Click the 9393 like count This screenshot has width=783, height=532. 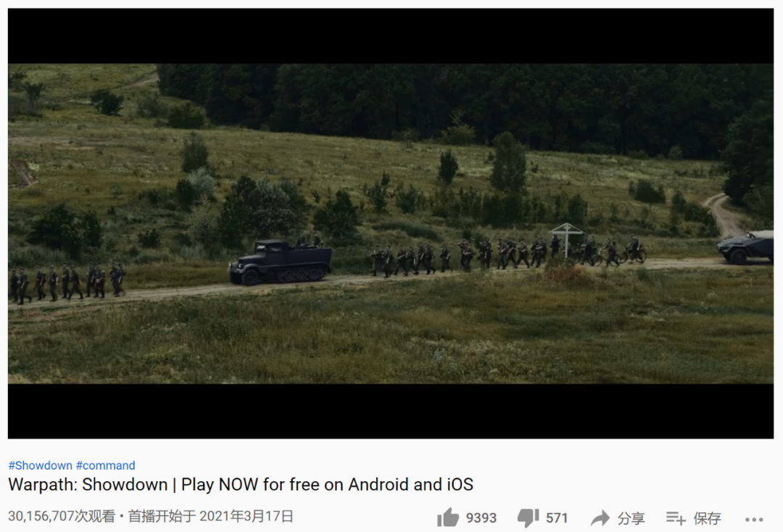(481, 518)
